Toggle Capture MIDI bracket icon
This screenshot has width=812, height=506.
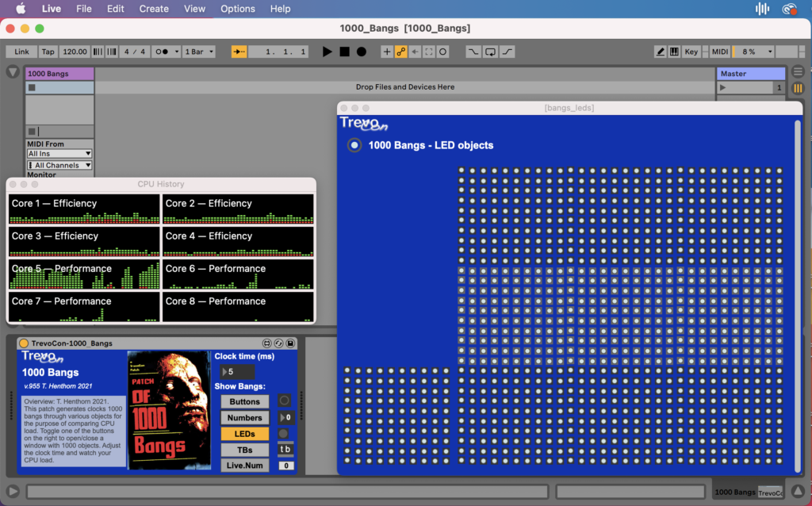coord(429,52)
